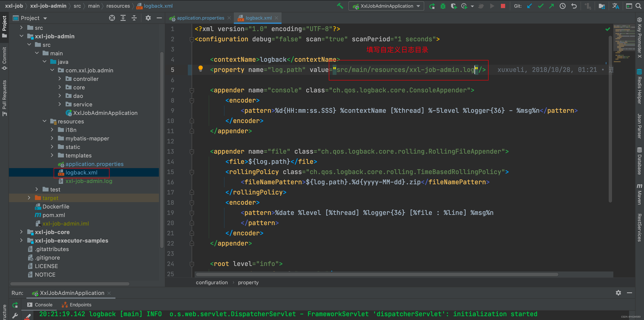Viewport: 644px width, 320px height.
Task: Select xxl-job-admin.log file in tree
Action: 89,181
